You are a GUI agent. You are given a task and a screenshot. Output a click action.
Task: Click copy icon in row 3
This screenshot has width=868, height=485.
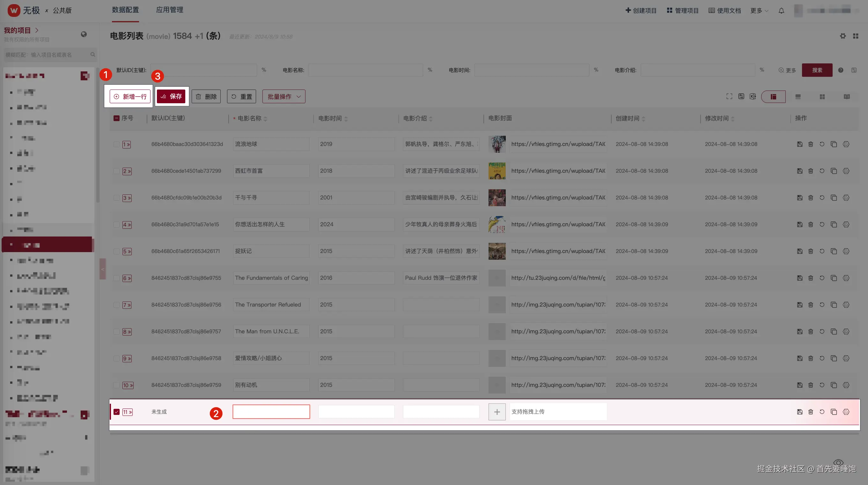coord(834,198)
